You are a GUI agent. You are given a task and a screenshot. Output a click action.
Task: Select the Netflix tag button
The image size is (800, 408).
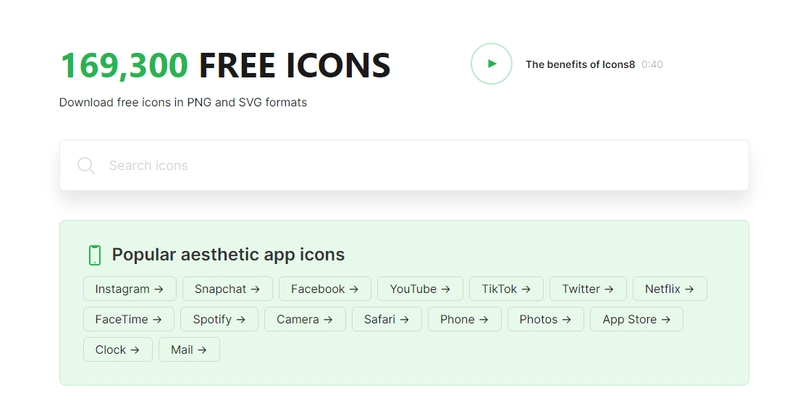coord(670,289)
